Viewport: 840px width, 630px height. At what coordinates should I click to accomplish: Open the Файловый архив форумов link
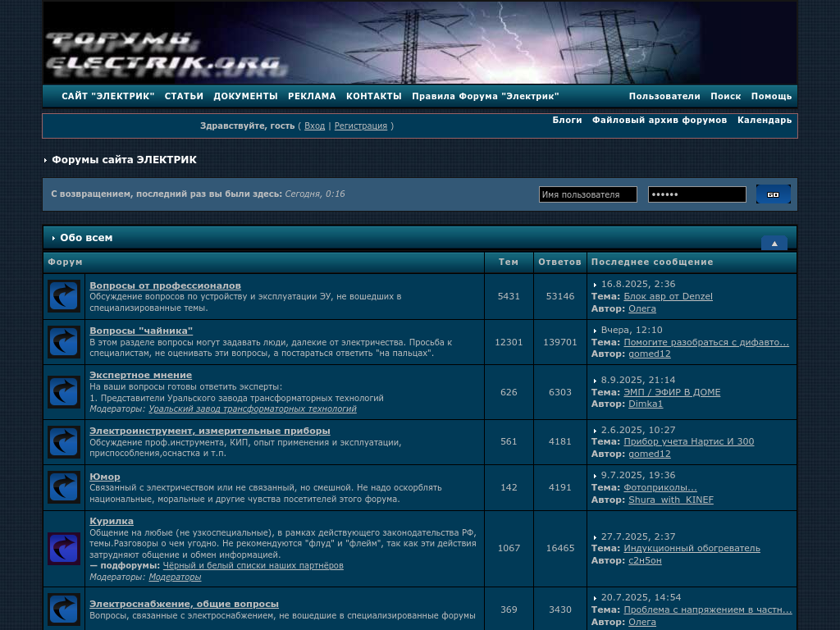click(x=659, y=120)
